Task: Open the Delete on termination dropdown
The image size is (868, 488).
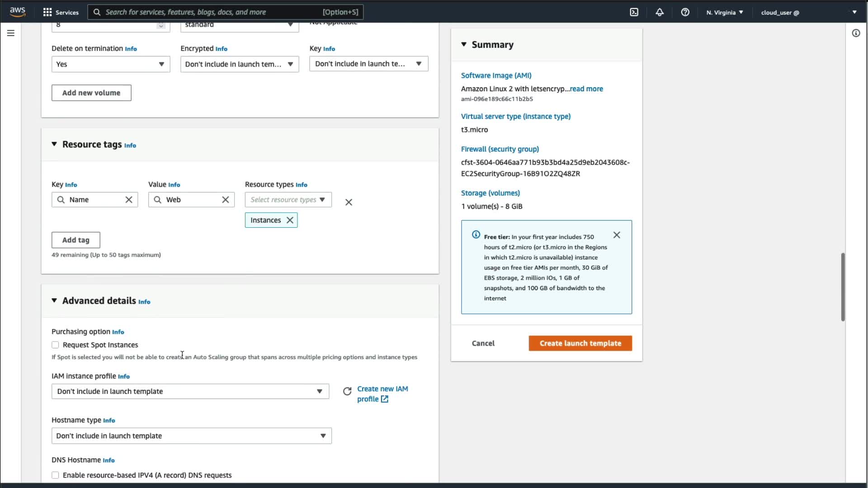Action: 110,64
